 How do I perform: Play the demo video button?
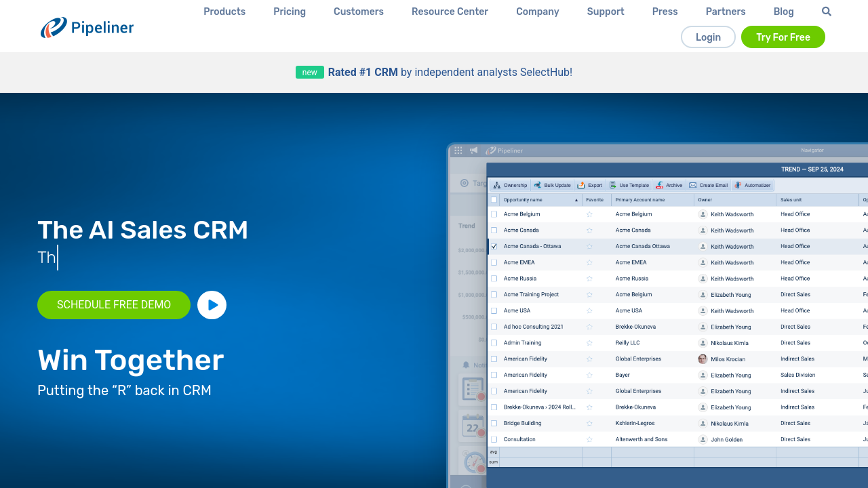[212, 305]
